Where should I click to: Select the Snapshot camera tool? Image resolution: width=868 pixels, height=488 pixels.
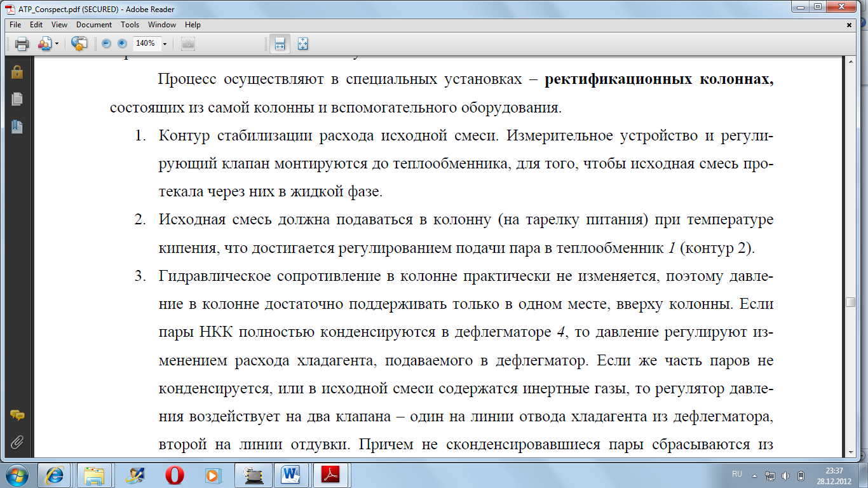coord(187,44)
